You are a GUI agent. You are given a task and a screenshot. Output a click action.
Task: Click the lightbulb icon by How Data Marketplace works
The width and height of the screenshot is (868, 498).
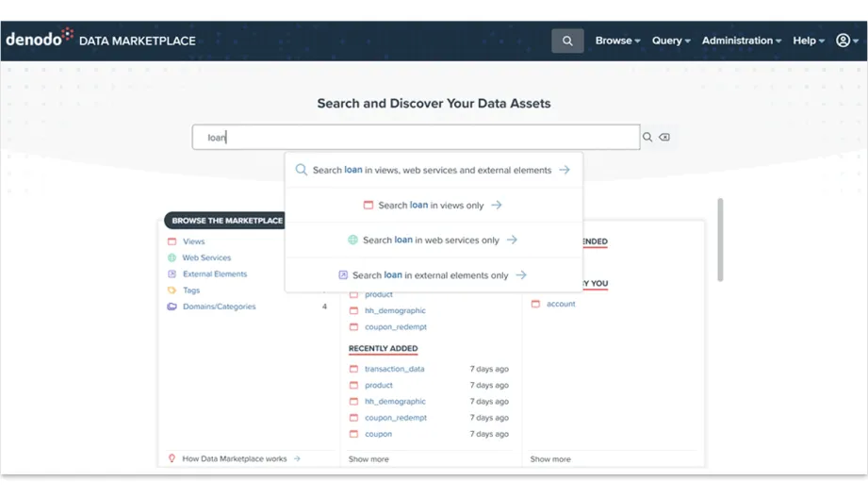172,458
